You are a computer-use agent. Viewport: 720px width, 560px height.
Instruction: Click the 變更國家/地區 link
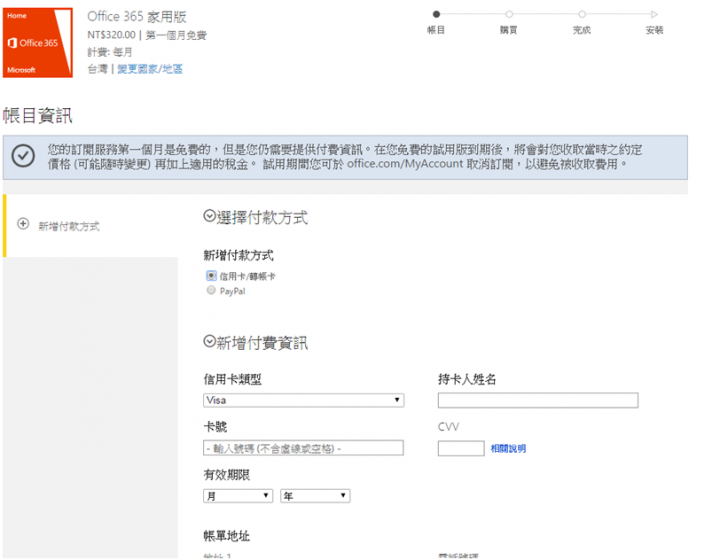[x=150, y=69]
